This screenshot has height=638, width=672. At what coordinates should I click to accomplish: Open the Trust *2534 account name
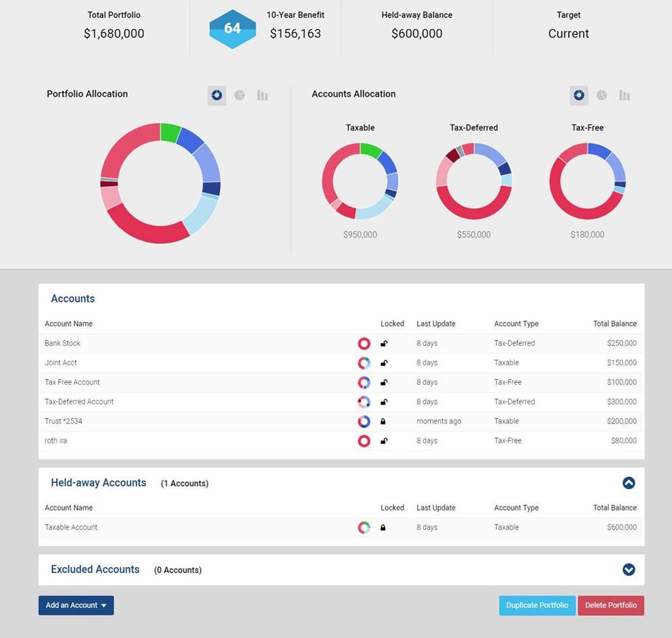coord(64,421)
